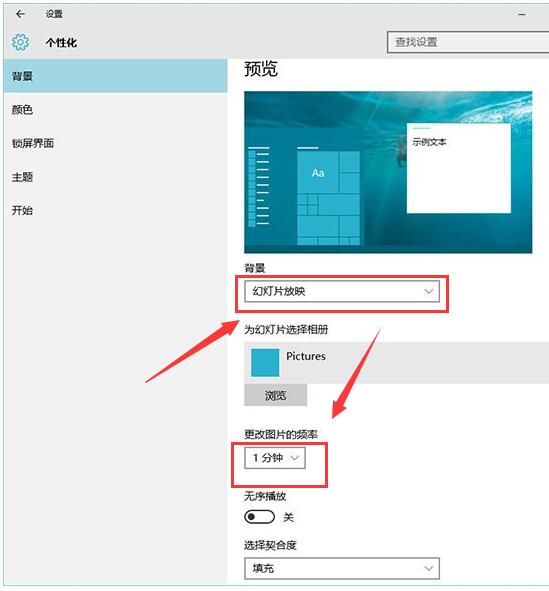Screen dimensions: 549x591
Task: Open the 锁屏界面 settings page
Action: tap(115, 143)
